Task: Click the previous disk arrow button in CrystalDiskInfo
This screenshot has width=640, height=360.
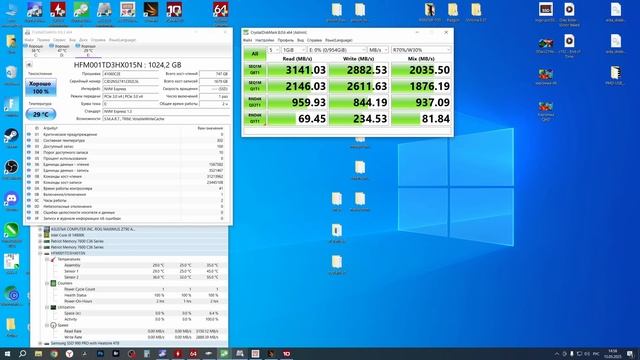Action: coord(29,65)
